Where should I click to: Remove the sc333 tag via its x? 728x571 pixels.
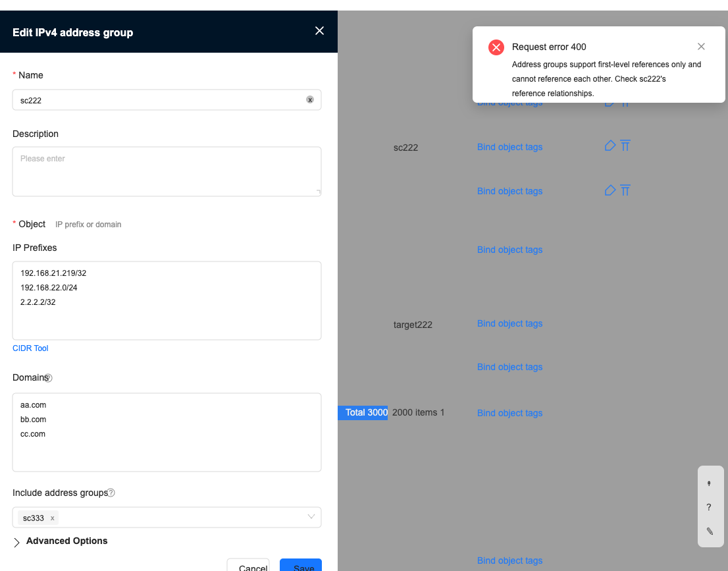[53, 518]
